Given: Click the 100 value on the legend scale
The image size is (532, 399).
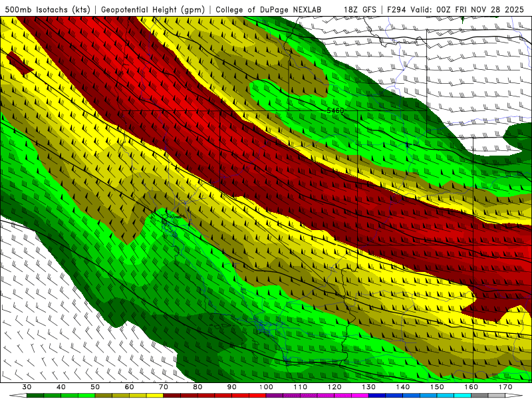Looking at the screenshot, I should point(266,387).
